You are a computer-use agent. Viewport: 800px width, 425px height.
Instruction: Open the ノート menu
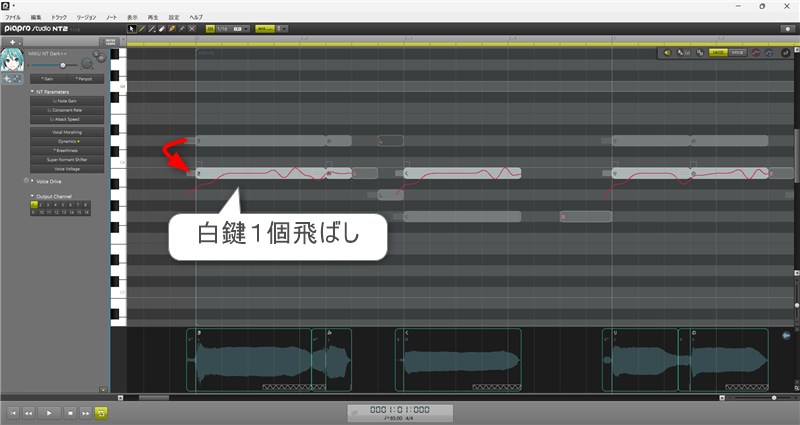pyautogui.click(x=111, y=17)
